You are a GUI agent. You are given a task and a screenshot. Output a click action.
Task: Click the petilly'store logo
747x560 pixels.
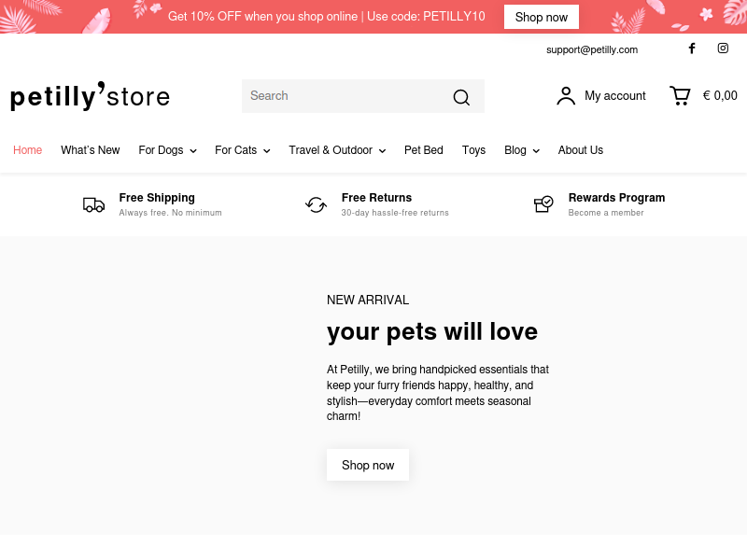click(90, 96)
